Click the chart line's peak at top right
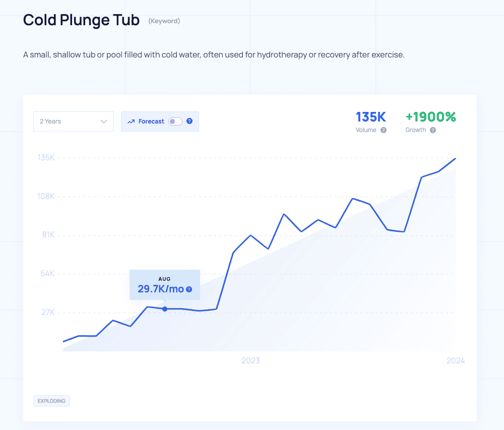The width and height of the screenshot is (504, 430). (456, 158)
